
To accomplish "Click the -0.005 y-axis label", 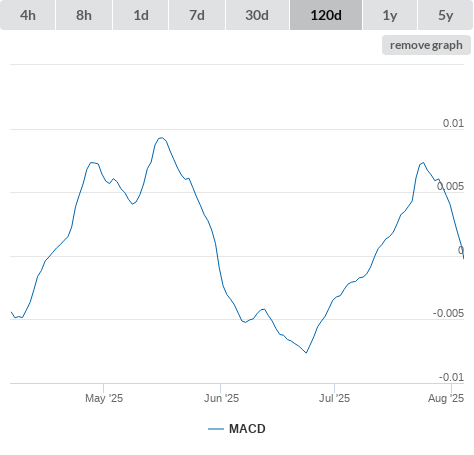I will point(448,313).
